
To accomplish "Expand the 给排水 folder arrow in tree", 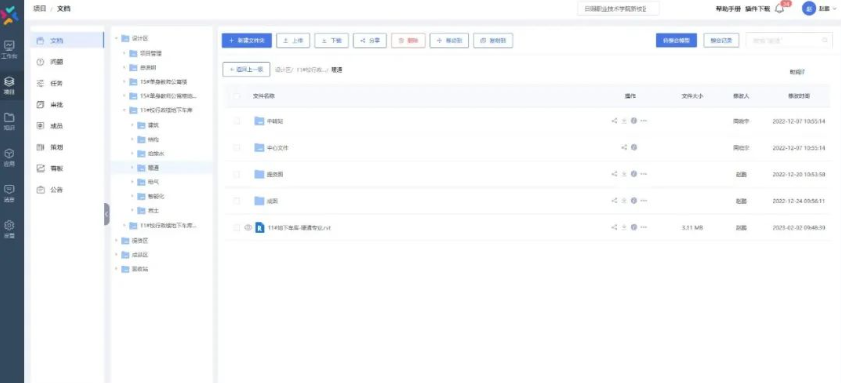I will coord(132,153).
